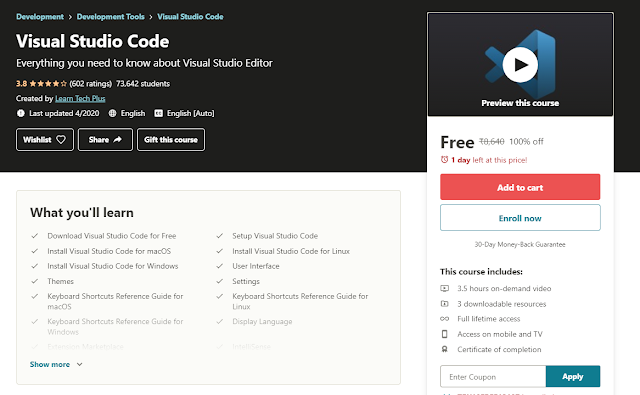Click the infinity lifetime access icon

point(444,319)
